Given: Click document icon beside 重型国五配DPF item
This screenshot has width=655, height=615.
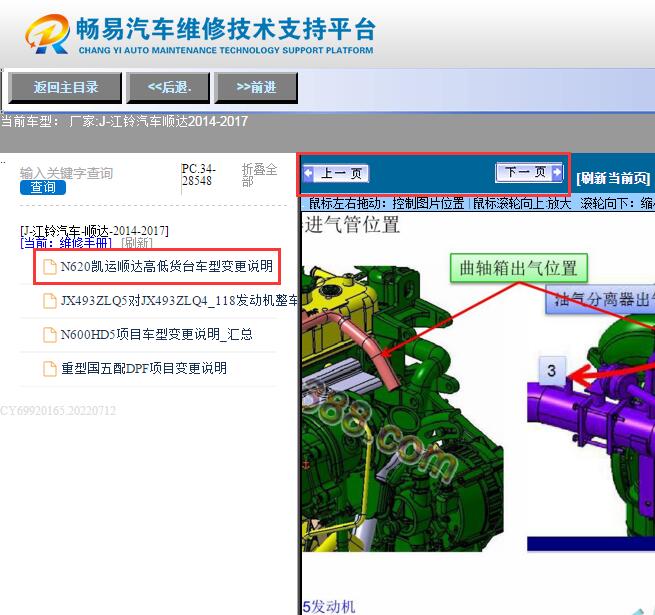Looking at the screenshot, I should pyautogui.click(x=50, y=368).
